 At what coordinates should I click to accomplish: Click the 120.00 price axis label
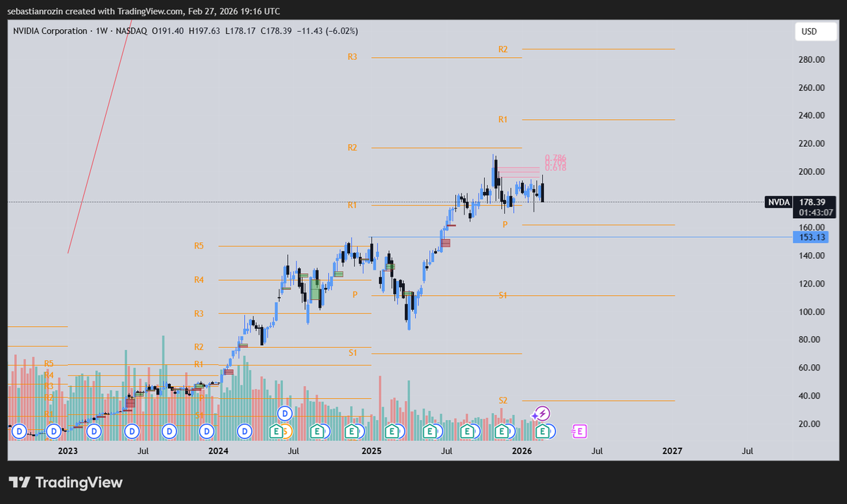tap(811, 284)
